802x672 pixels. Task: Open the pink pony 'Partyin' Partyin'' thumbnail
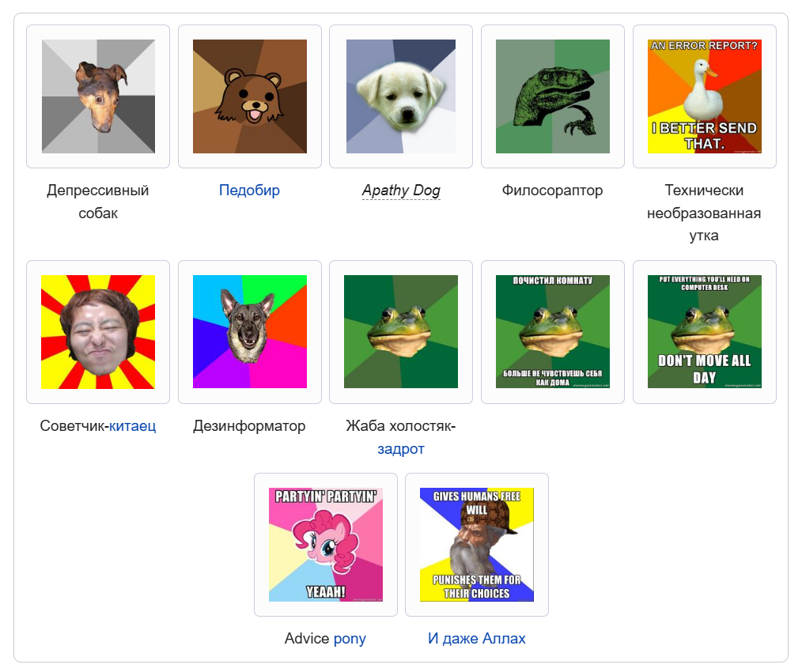(x=326, y=545)
